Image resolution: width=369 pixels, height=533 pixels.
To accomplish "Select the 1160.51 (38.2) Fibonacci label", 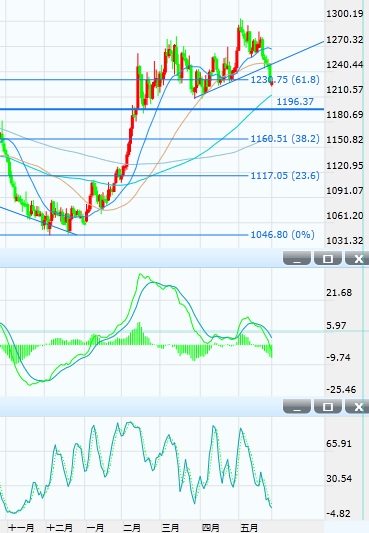I will click(x=285, y=139).
